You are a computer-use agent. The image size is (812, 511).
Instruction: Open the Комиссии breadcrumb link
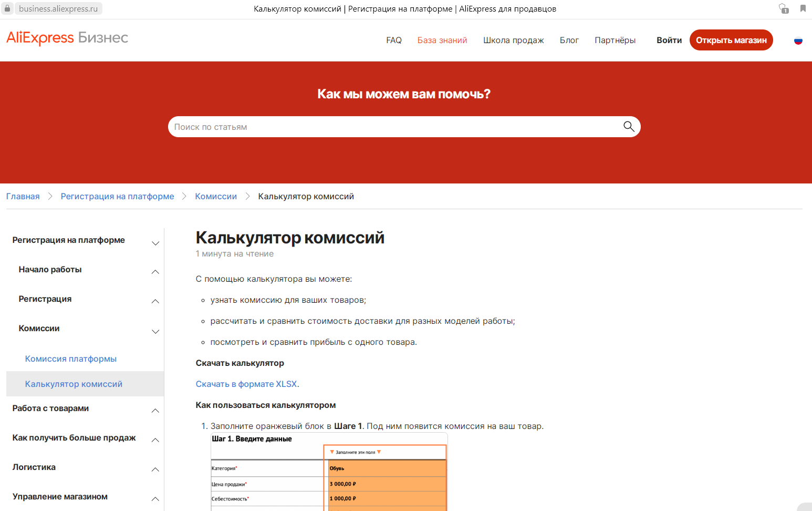point(216,196)
